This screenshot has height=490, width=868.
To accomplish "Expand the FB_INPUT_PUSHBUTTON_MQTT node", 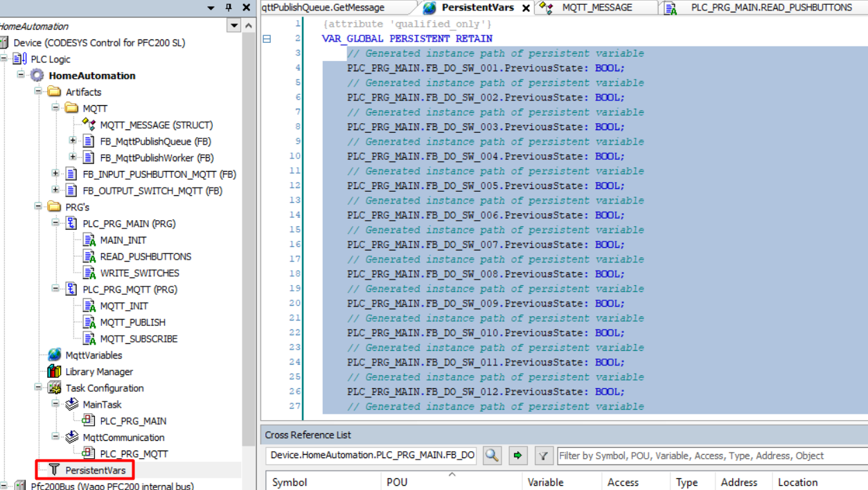I will 55,174.
